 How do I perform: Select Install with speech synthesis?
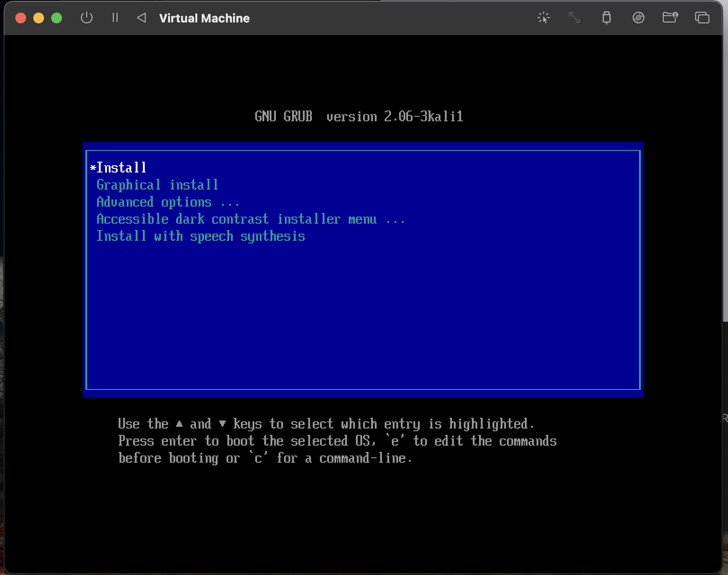coord(200,236)
